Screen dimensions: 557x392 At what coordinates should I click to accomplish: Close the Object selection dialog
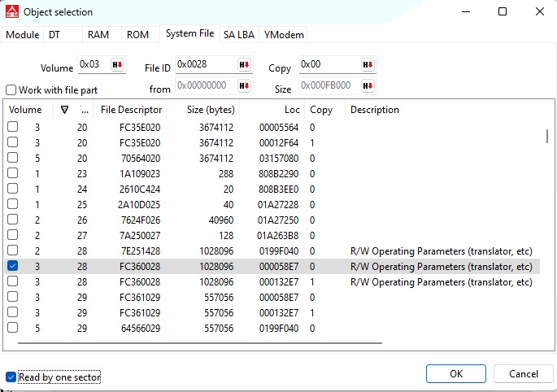click(540, 11)
